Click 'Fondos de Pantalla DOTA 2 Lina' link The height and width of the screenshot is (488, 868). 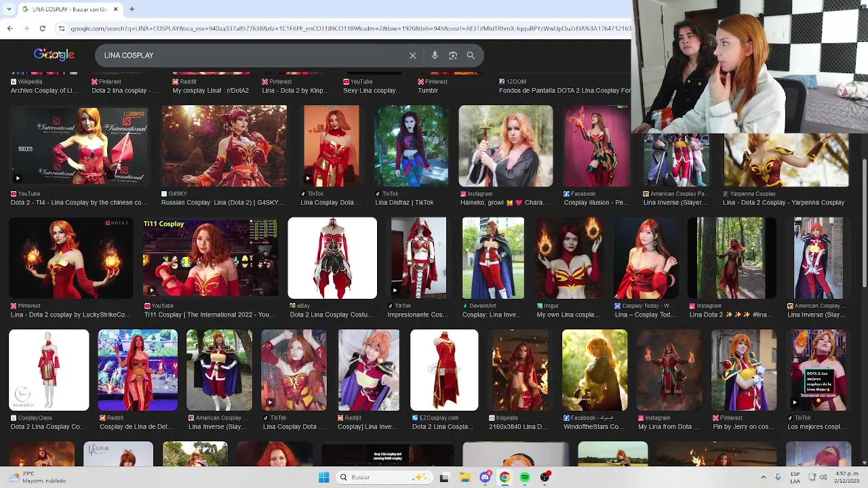coord(565,90)
